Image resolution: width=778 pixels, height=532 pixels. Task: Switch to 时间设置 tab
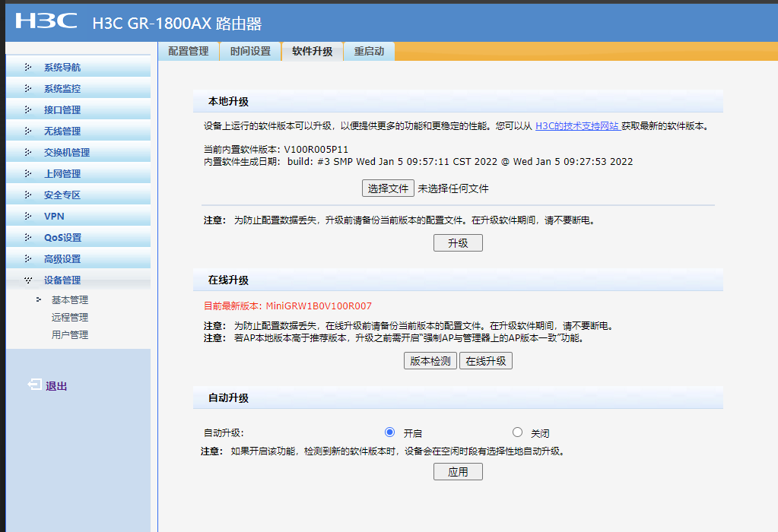click(x=250, y=51)
